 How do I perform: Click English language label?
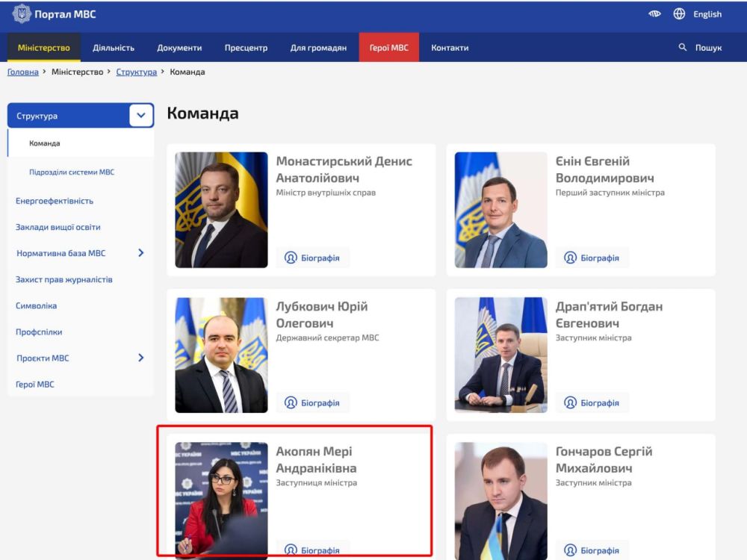coord(706,13)
